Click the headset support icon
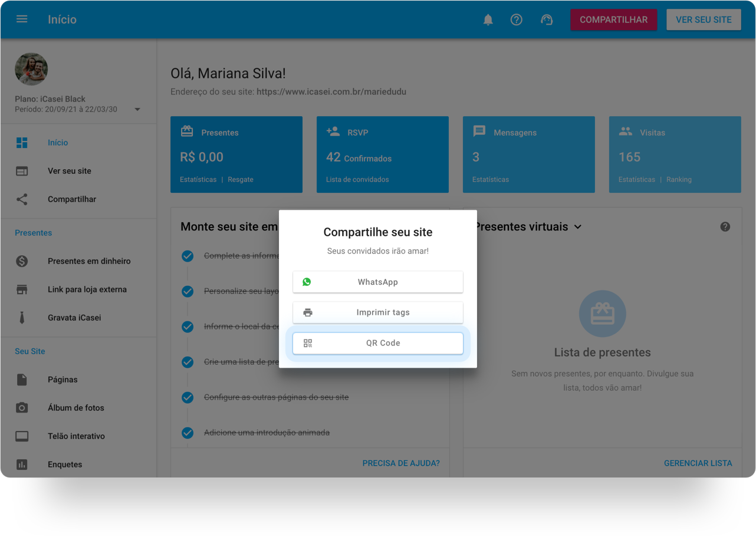Screen dimensions: 756x537 pyautogui.click(x=547, y=19)
